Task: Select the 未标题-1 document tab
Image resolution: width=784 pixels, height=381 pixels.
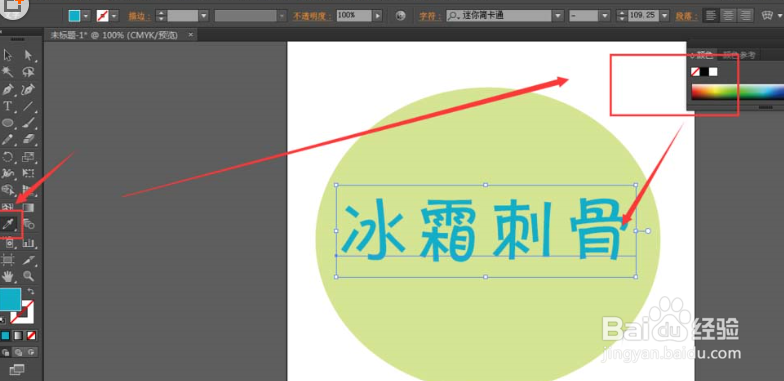Action: click(114, 35)
